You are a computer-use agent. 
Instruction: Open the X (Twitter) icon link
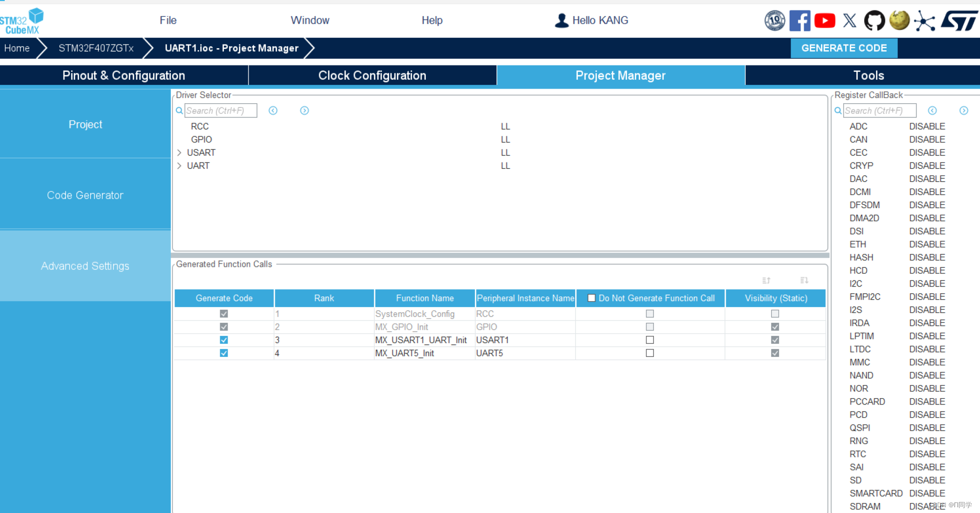tap(850, 20)
